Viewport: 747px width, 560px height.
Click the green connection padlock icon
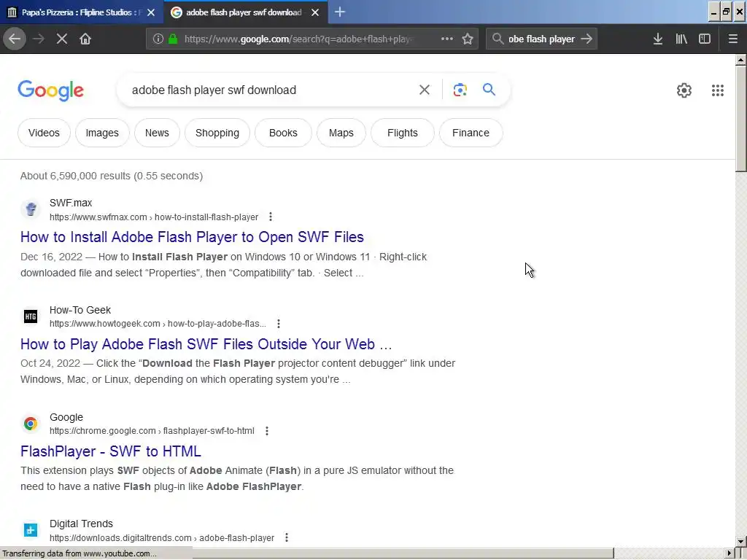[x=173, y=39]
